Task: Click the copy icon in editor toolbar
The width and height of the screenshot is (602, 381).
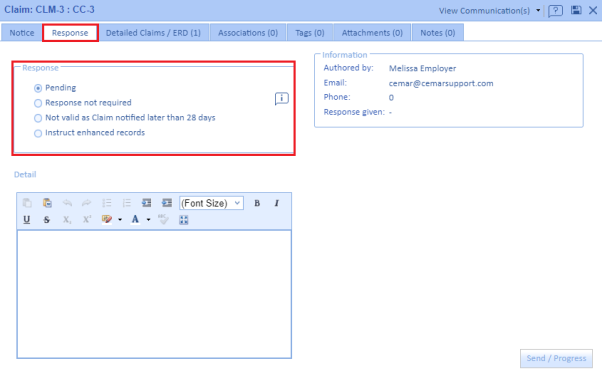Action: [27, 203]
